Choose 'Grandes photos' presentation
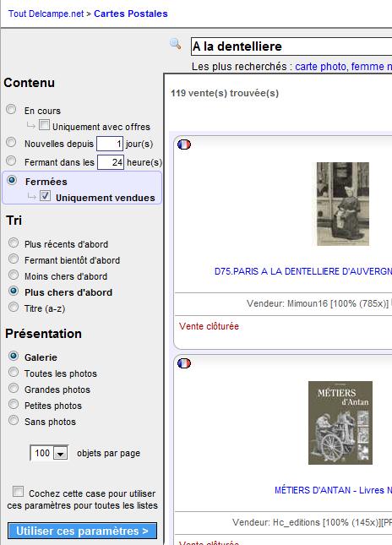This screenshot has width=392, height=545. pos(14,388)
